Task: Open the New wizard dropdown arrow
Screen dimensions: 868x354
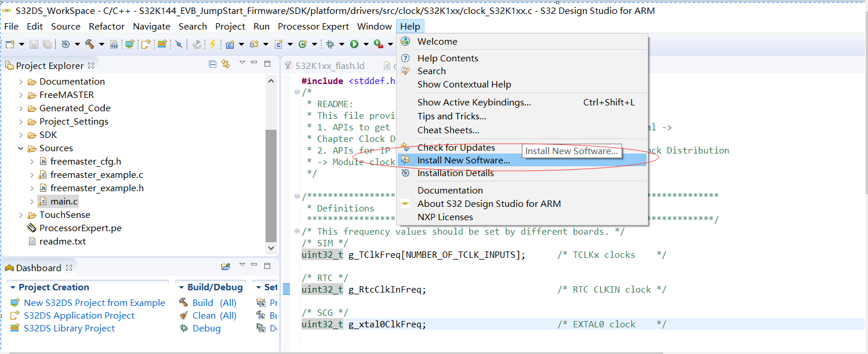Action: (x=21, y=44)
